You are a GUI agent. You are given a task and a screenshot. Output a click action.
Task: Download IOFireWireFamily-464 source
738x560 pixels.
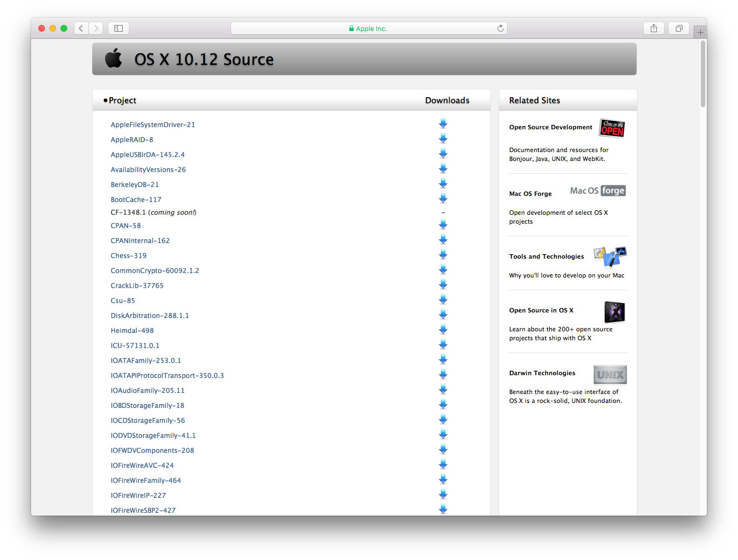[443, 478]
